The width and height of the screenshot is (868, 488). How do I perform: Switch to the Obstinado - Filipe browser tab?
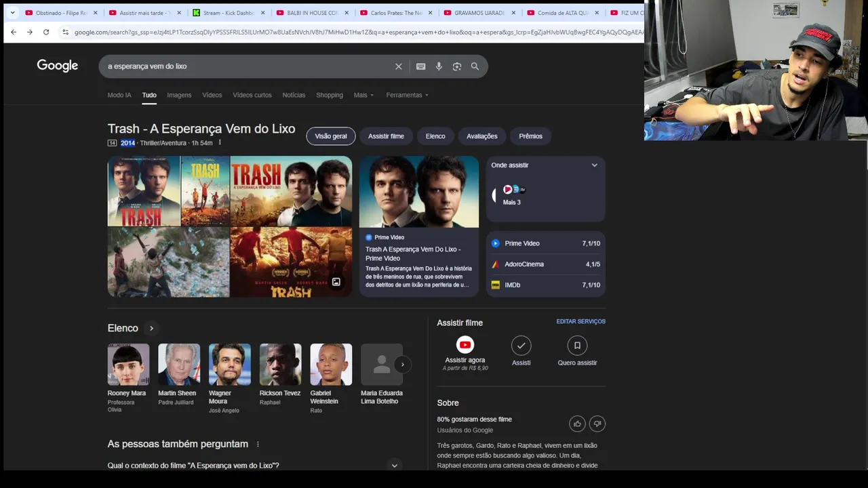pos(61,13)
